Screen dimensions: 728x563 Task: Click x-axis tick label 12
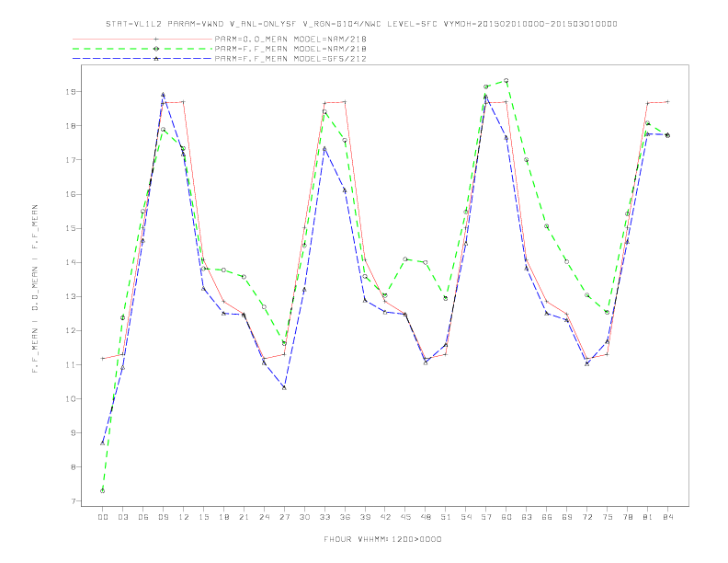(184, 517)
